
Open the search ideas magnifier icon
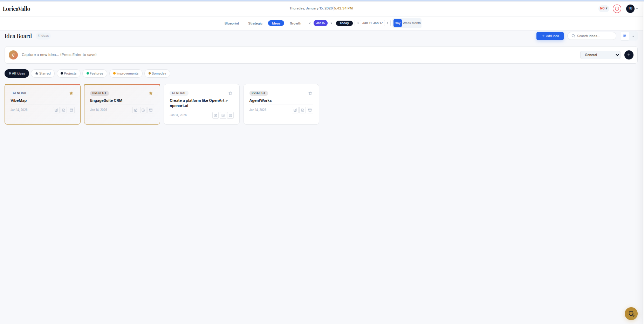573,36
